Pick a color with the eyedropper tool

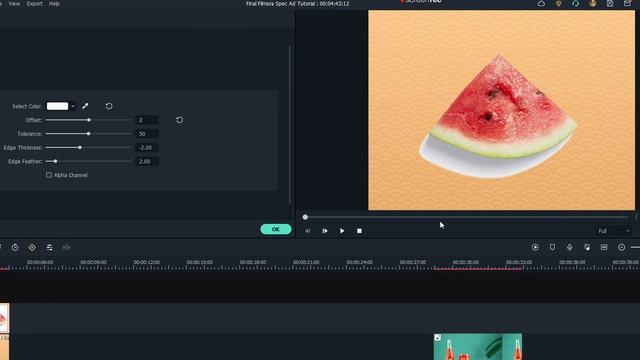point(85,106)
